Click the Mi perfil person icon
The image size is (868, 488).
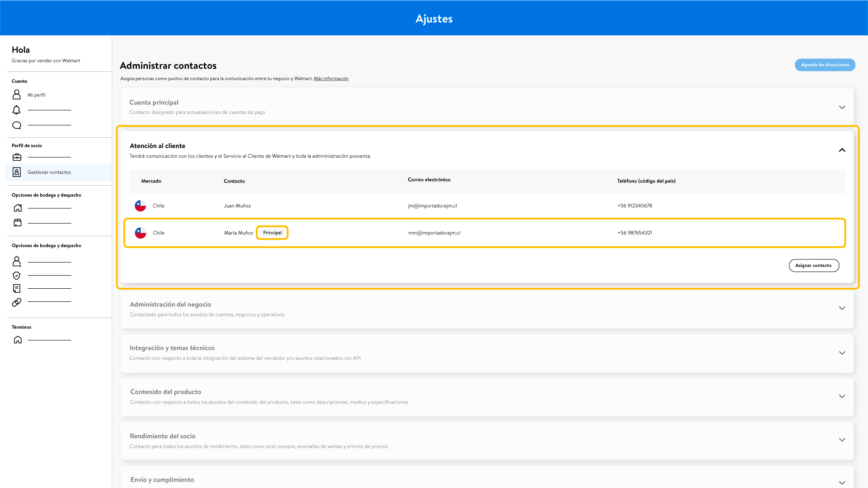(x=17, y=94)
